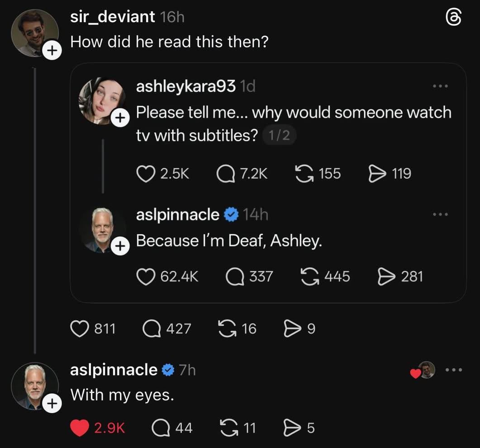Like ashleykara93's subtitles post
The width and height of the screenshot is (480, 448).
(146, 173)
